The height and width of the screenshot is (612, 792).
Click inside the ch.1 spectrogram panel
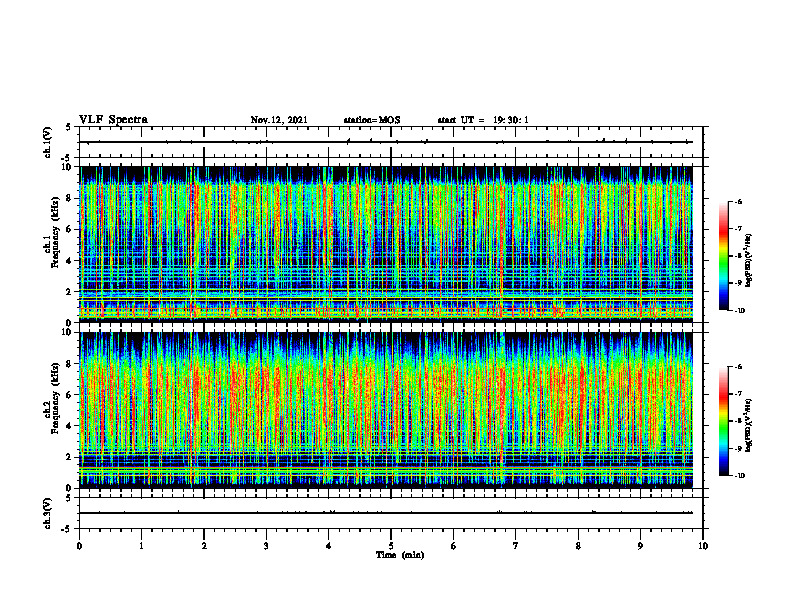point(386,244)
